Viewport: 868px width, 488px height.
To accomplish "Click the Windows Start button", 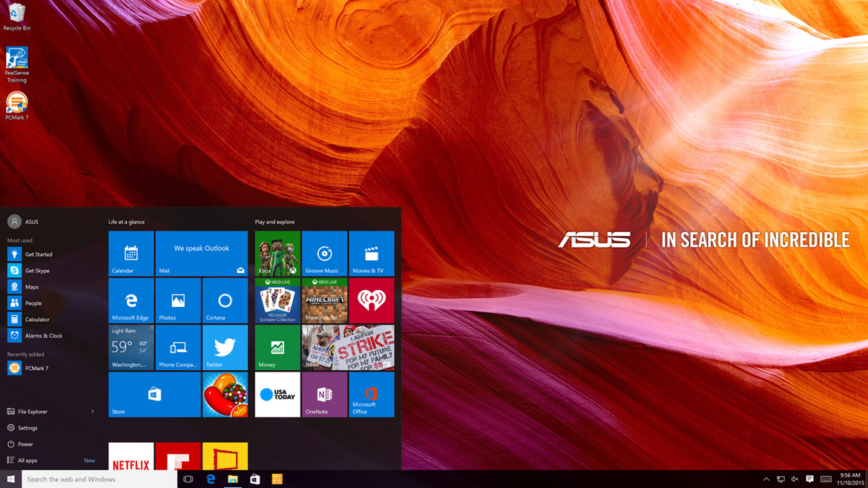I will (x=10, y=479).
